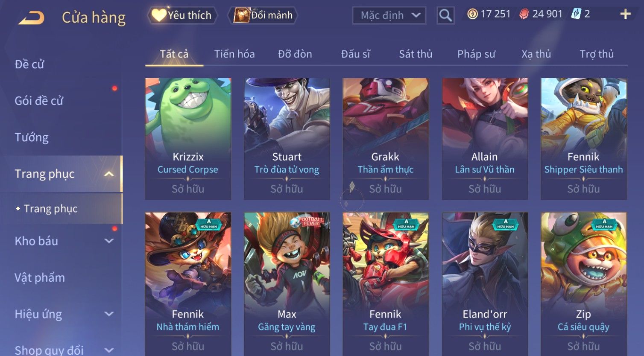644x356 pixels.
Task: Tap the blue voucher ticket icon
Action: (x=576, y=14)
